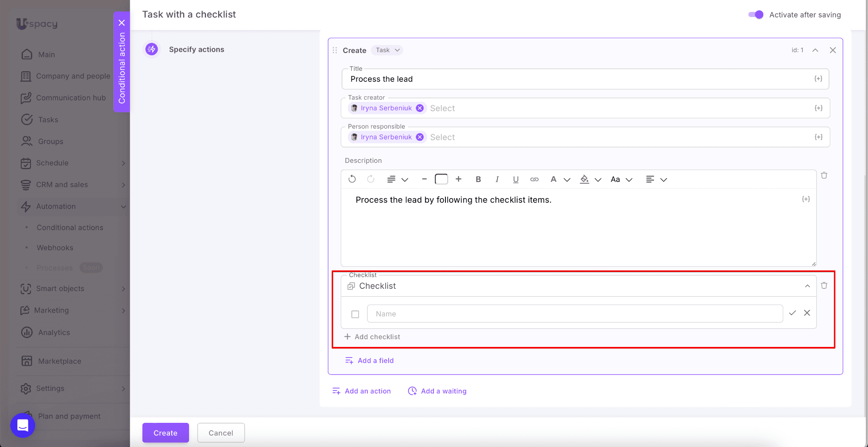Confirm checklist item with checkmark icon

tap(792, 313)
